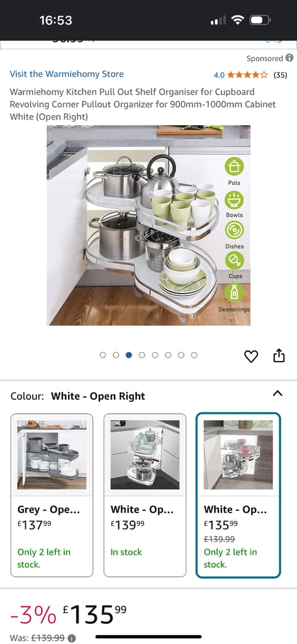Tap the main product image
The width and height of the screenshot is (297, 644).
pos(148,225)
